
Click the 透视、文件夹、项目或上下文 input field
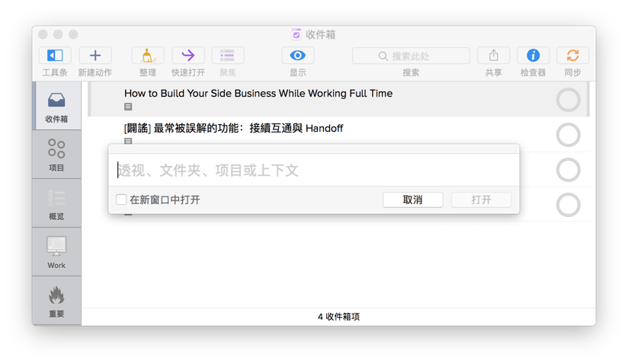313,170
